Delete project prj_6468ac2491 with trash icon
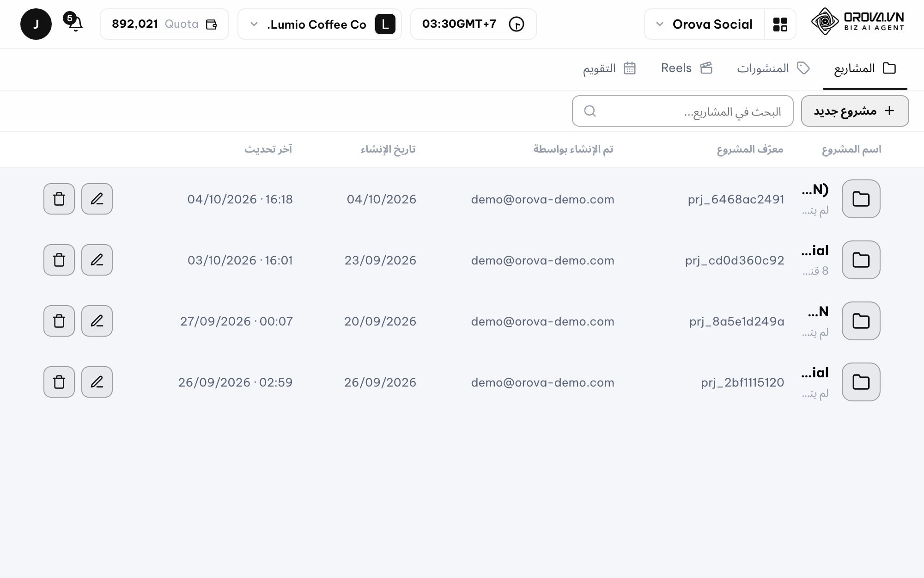This screenshot has width=924, height=578. [x=59, y=199]
